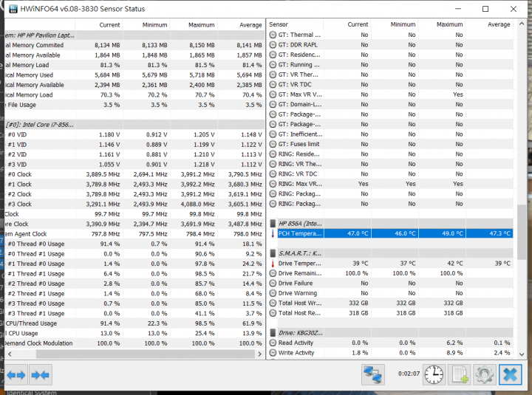532x395 pixels.
Task: Click the clock reset timer icon
Action: 434,374
